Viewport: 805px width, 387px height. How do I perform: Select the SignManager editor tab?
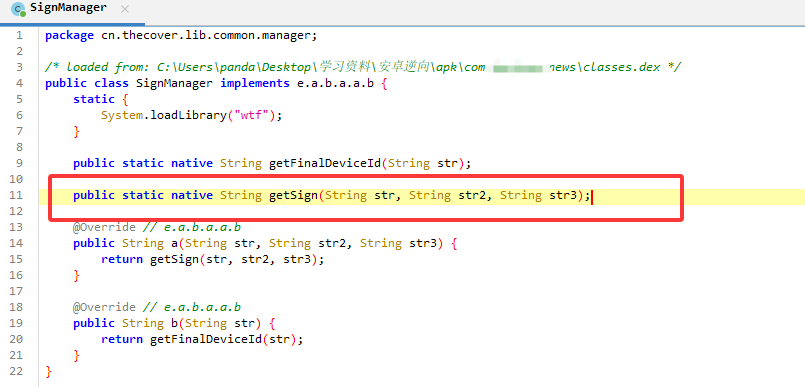tap(72, 9)
